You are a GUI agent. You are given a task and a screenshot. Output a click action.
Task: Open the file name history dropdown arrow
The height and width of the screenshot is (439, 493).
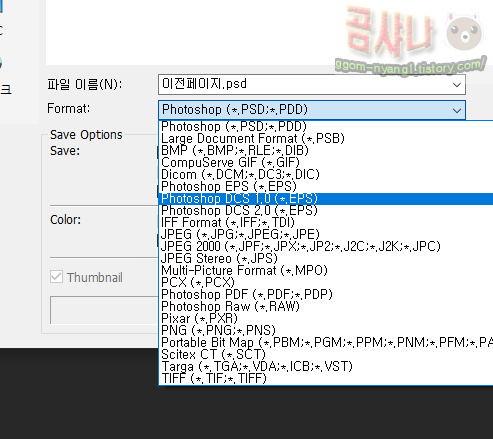coord(457,85)
